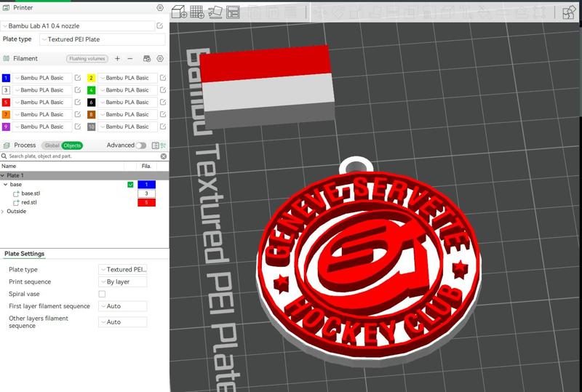Edit filament 5 preset icon
The image size is (582, 392).
tap(78, 102)
